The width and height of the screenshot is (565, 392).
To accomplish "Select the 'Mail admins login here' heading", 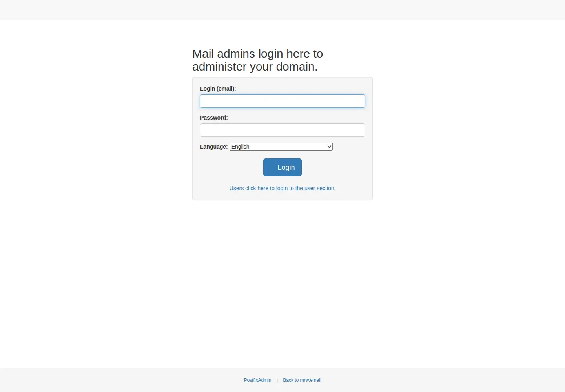I will [257, 60].
